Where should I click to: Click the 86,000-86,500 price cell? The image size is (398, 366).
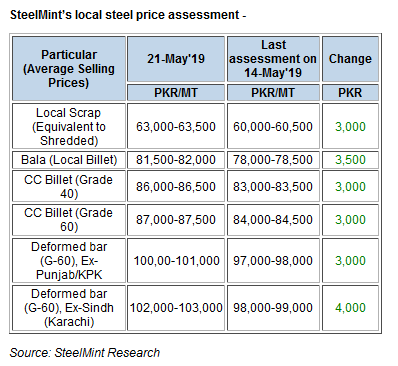[x=176, y=186]
